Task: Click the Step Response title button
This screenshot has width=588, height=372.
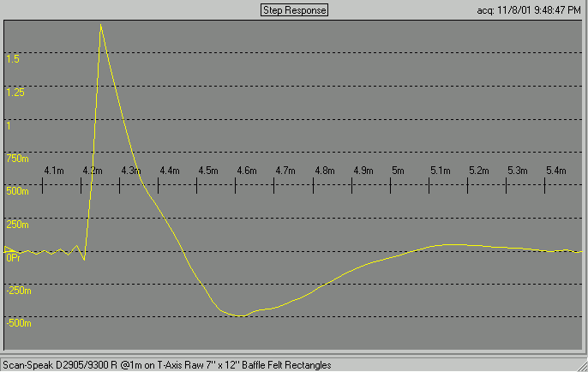Action: (x=294, y=10)
